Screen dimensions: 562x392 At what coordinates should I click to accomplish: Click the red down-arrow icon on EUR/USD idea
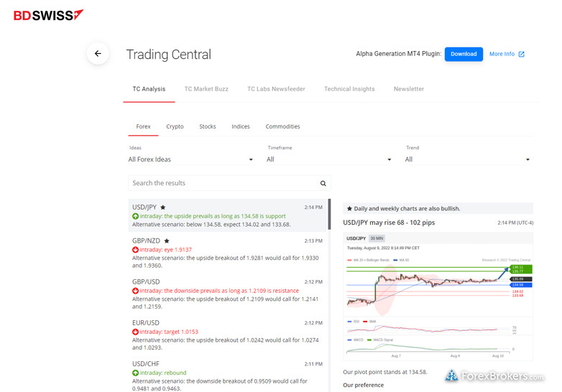point(136,332)
